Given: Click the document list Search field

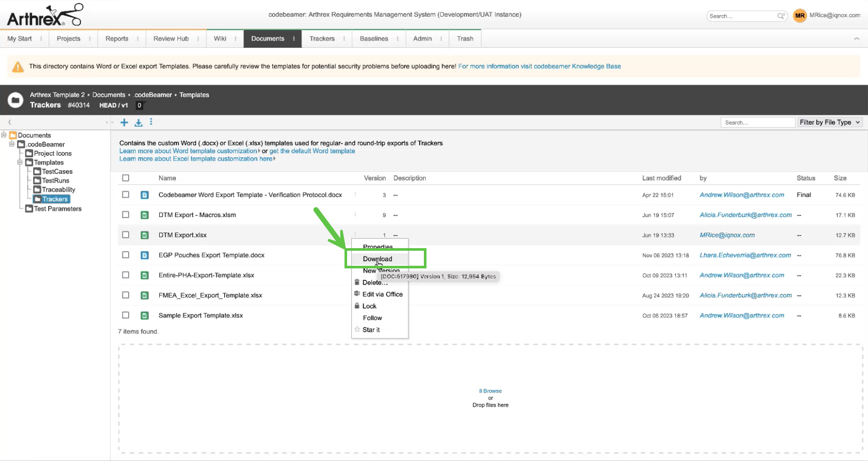Looking at the screenshot, I should [757, 123].
